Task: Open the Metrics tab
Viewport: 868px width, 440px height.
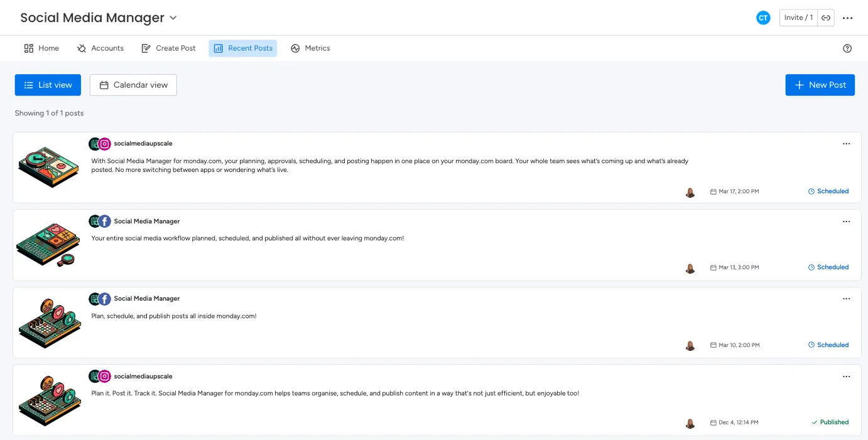Action: tap(310, 48)
